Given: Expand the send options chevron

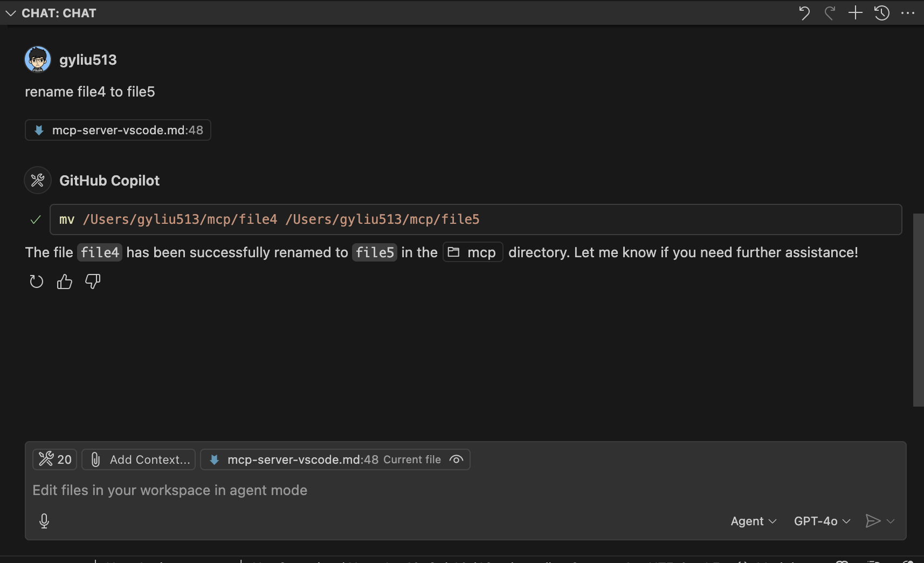Looking at the screenshot, I should pos(891,521).
